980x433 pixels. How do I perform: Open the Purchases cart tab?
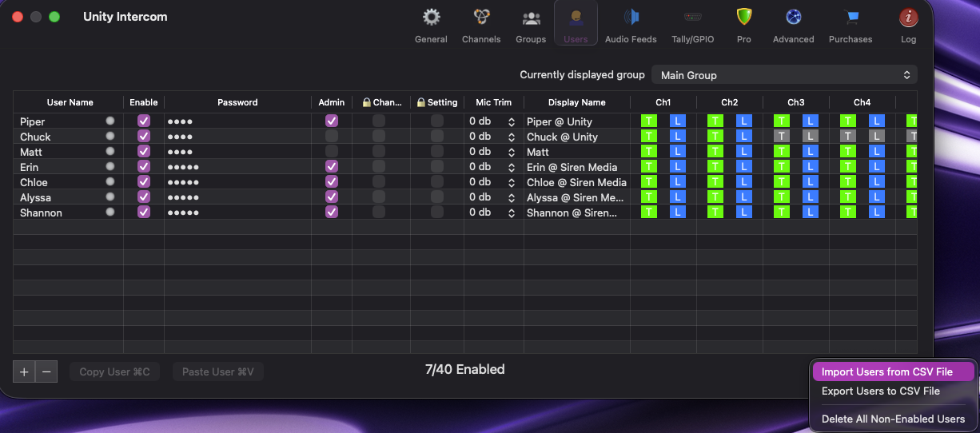tap(851, 25)
